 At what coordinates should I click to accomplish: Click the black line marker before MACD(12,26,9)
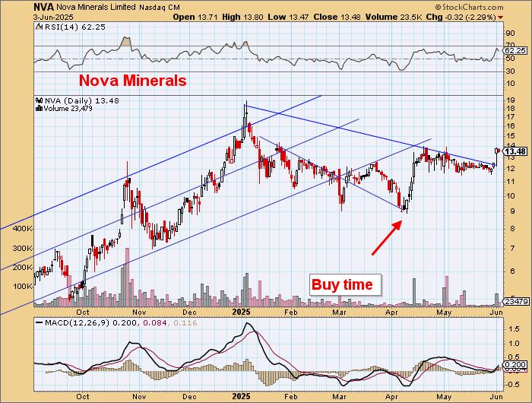(39, 323)
